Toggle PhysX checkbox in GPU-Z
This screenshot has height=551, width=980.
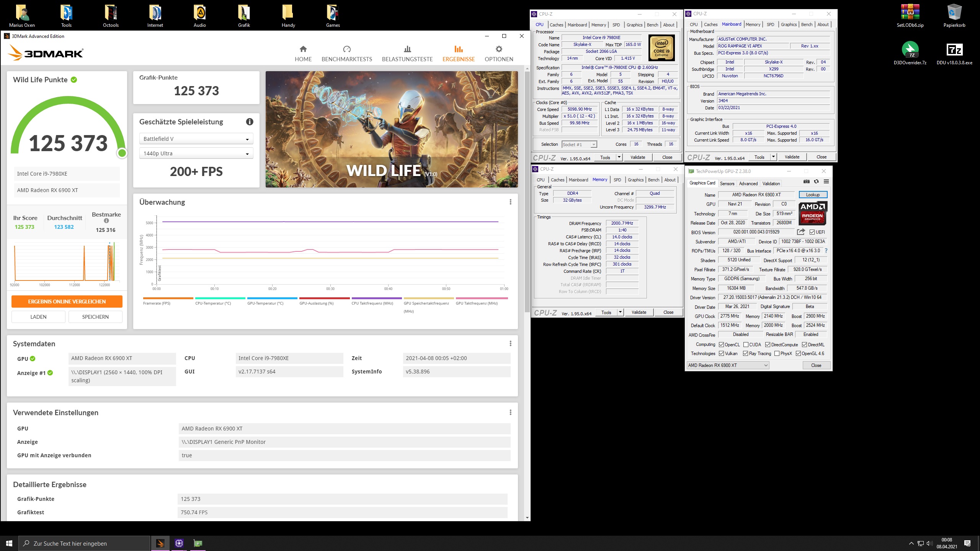point(777,354)
